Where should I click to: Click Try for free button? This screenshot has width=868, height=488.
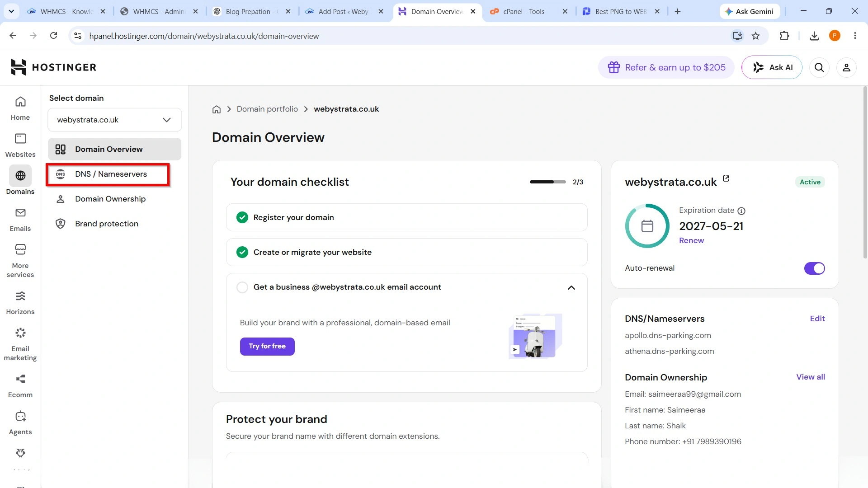click(x=267, y=347)
